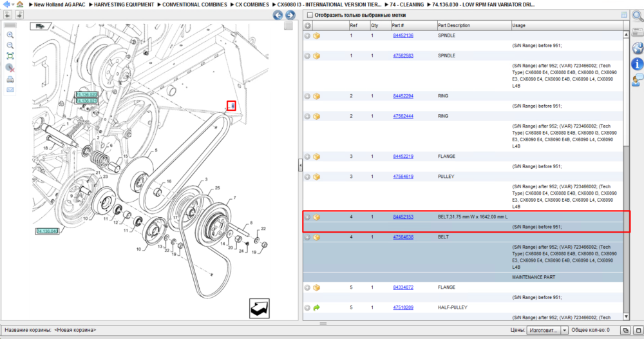The height and width of the screenshot is (339, 644).
Task: Zoom in on the diagram
Action: pyautogui.click(x=10, y=35)
